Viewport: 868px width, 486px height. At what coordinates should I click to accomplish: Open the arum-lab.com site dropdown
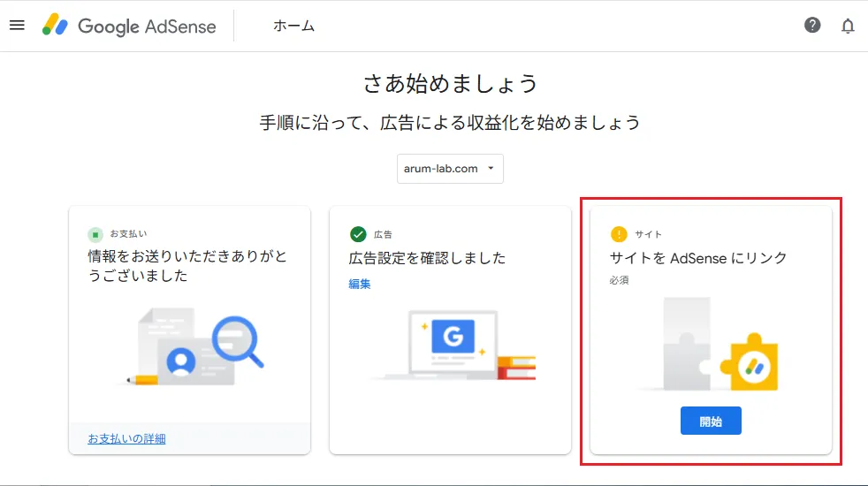point(450,169)
